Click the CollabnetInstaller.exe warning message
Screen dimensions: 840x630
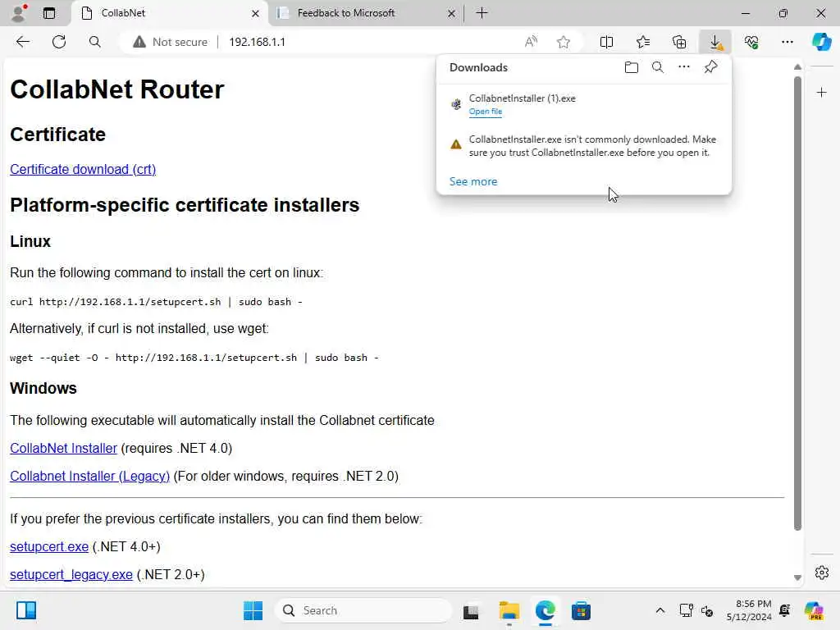(592, 146)
